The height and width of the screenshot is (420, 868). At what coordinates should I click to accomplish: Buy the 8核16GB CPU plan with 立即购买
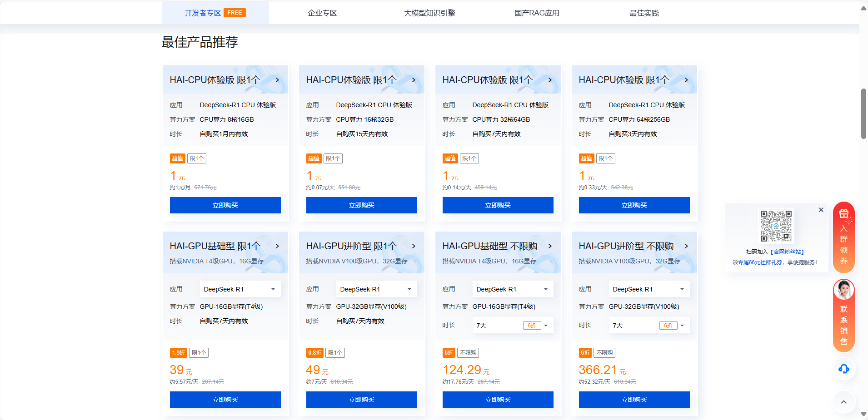coord(225,205)
